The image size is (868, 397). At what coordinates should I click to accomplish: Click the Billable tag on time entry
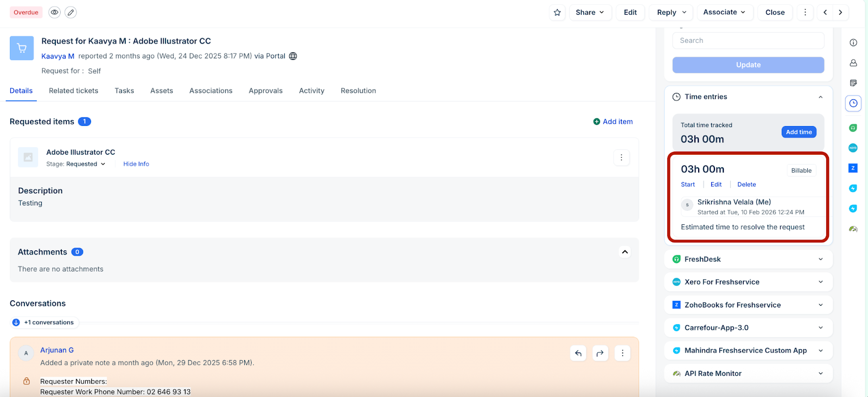(x=801, y=171)
